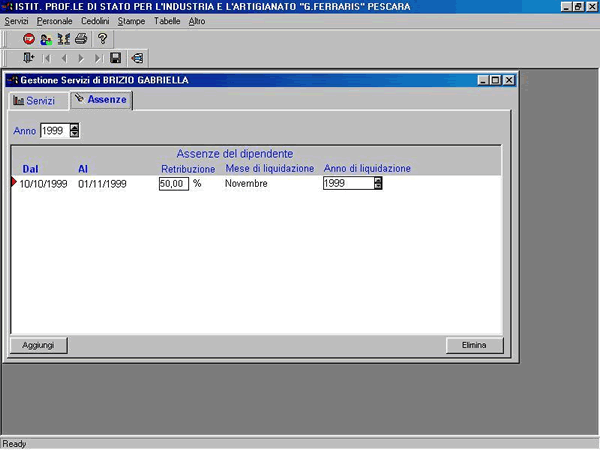Click the Ready status bar text
600x450 pixels.
pyautogui.click(x=14, y=444)
